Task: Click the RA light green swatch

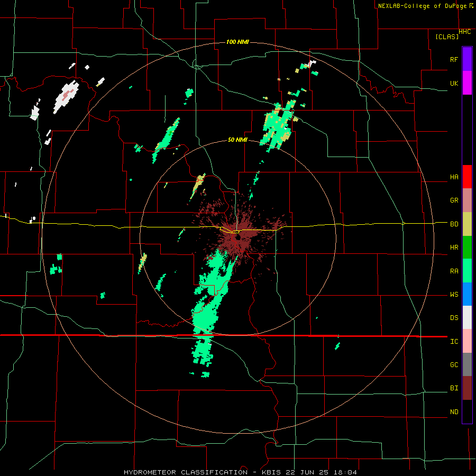Action: (x=467, y=271)
